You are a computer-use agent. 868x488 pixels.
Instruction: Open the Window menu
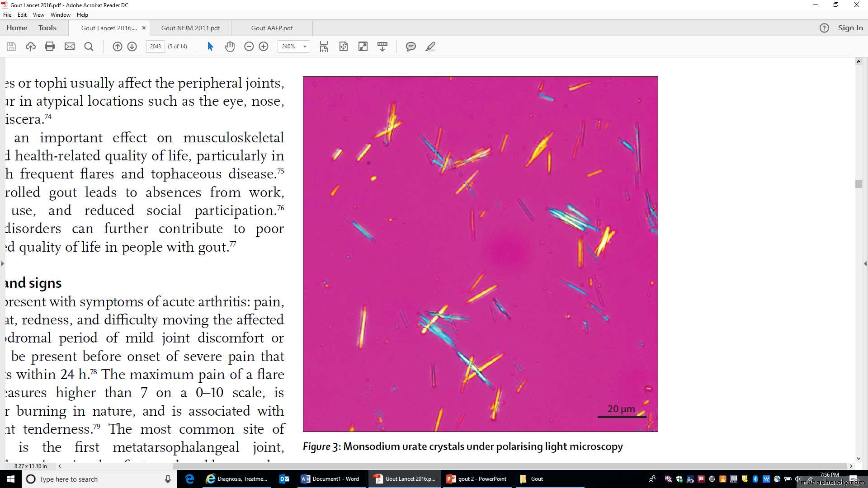click(60, 15)
